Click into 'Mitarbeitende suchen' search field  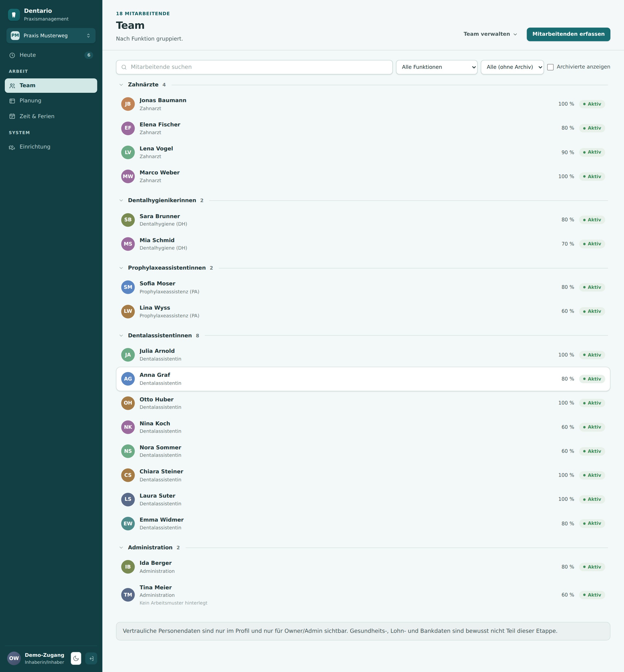pos(254,67)
